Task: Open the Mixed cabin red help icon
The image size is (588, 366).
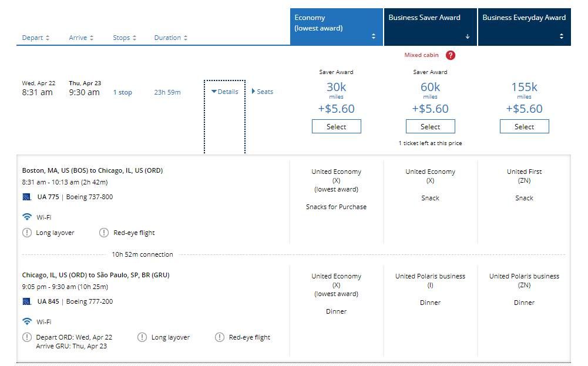Action: 451,55
